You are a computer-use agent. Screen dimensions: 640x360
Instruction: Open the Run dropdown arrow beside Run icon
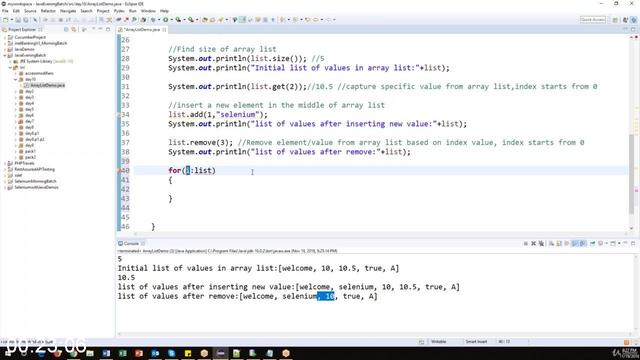(x=172, y=20)
